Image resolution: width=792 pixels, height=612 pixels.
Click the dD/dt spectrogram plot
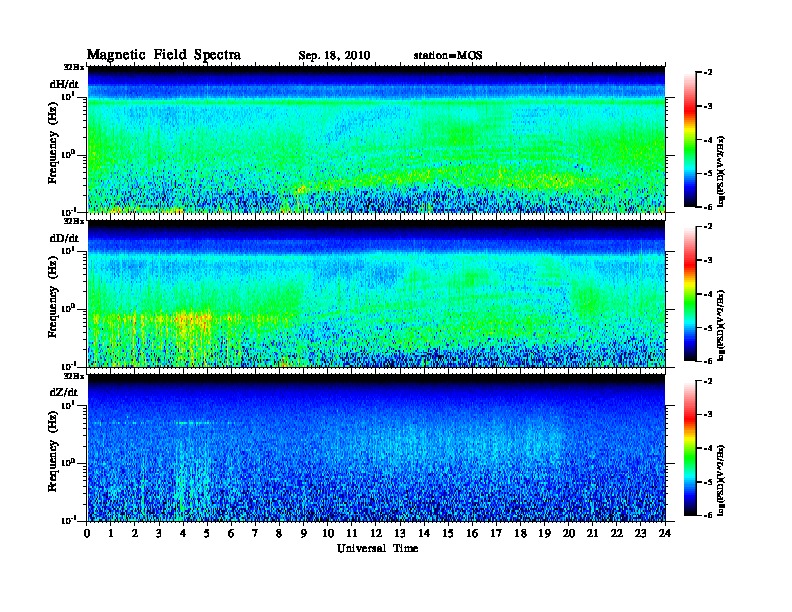pyautogui.click(x=377, y=294)
